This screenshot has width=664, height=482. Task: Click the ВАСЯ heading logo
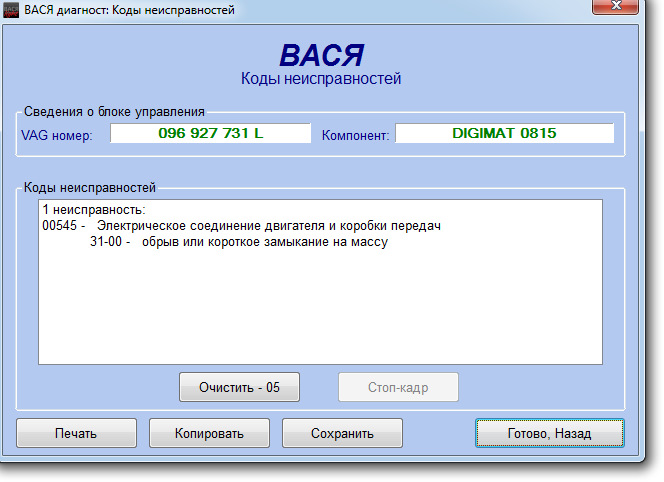(x=321, y=55)
